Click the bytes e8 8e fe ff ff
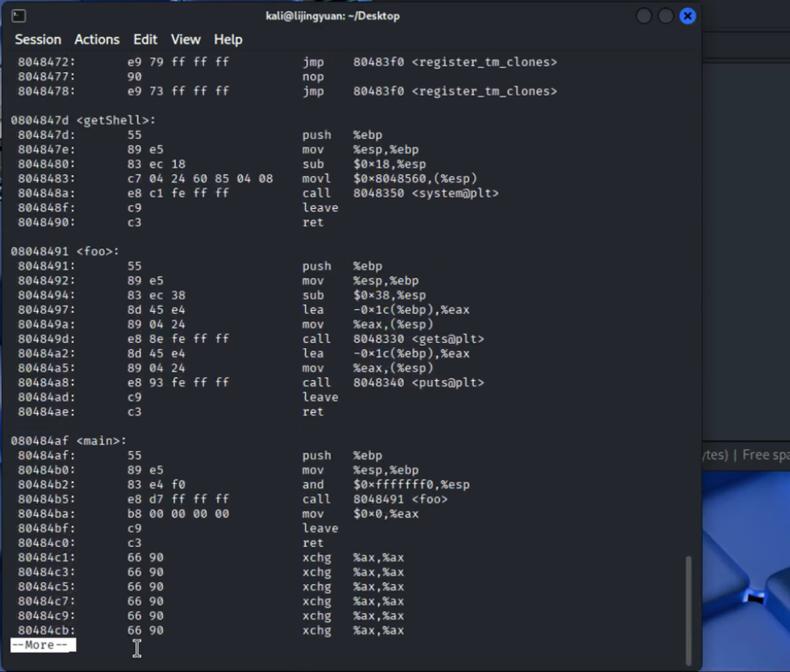 (178, 339)
